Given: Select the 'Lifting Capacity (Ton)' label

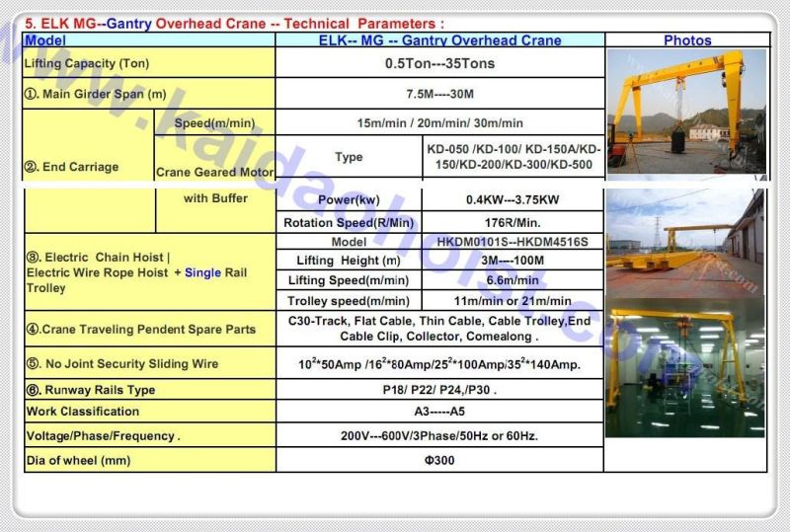Looking at the screenshot, I should [87, 63].
